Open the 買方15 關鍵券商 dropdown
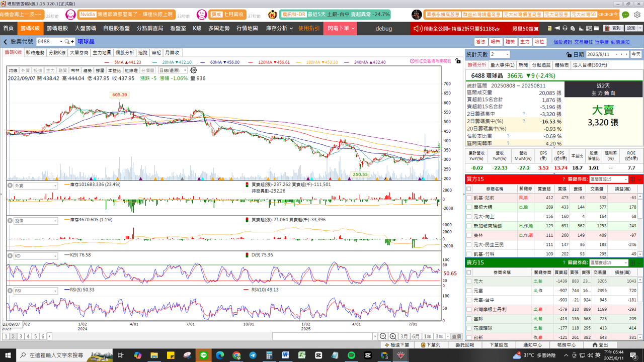644x362 pixels. click(x=609, y=179)
